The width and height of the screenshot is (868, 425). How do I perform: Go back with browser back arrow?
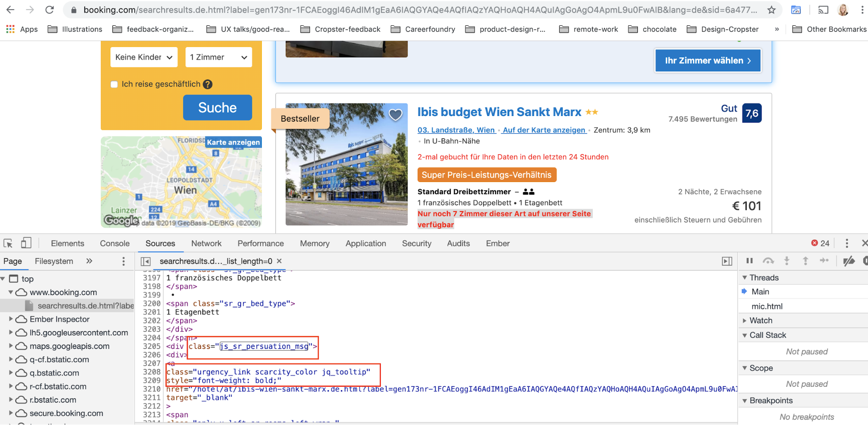coord(10,10)
